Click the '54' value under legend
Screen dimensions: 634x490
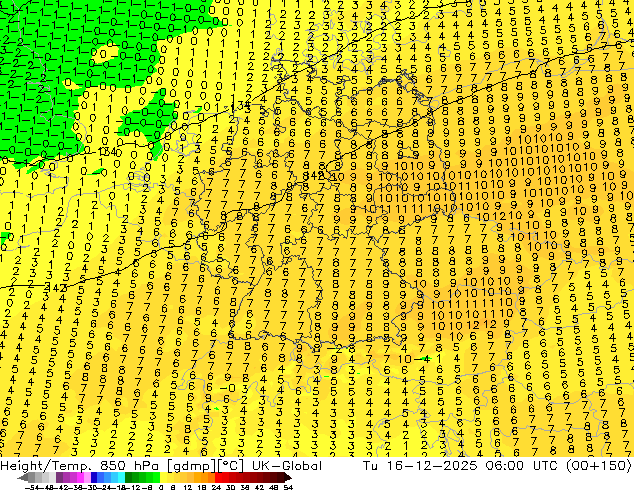288,487
